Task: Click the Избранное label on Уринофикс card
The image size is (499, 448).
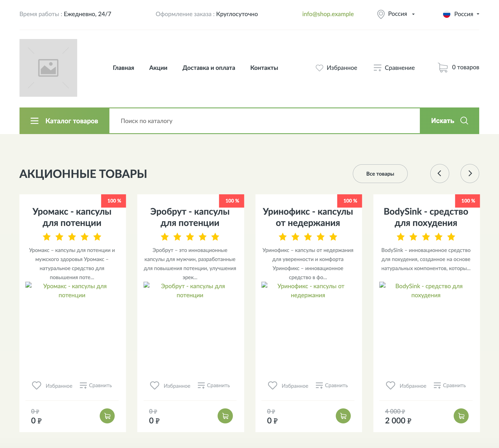Action: 295,386
